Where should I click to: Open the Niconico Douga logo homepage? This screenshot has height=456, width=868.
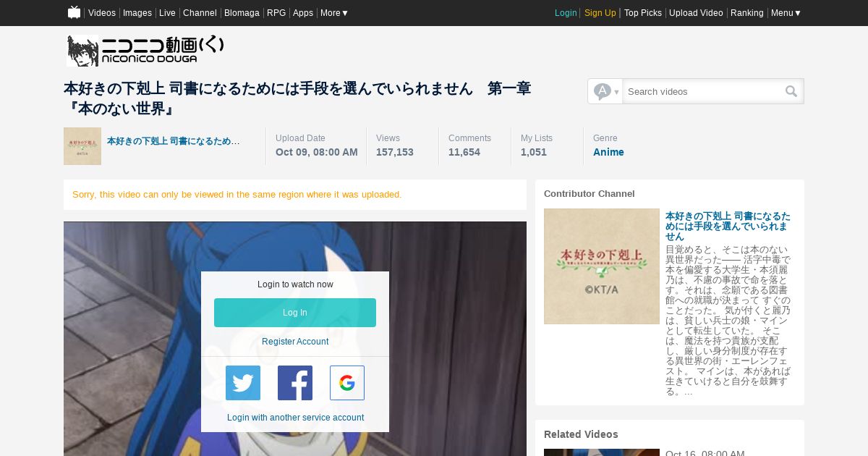tap(145, 51)
